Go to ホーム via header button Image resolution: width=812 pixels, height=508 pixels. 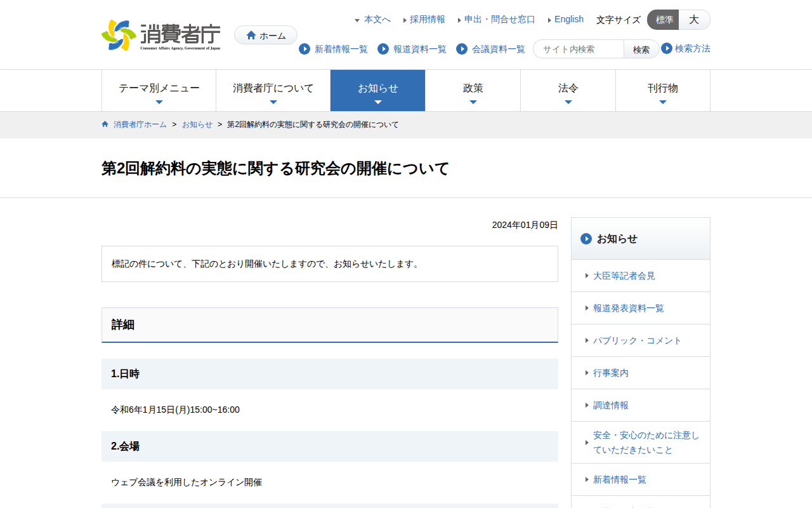[x=266, y=36]
